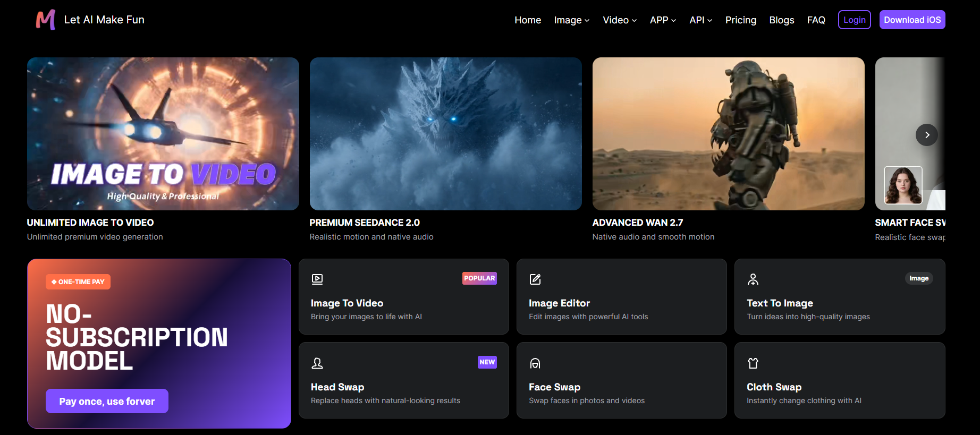Click the Text To Image person icon
This screenshot has height=435, width=980.
[x=753, y=279]
